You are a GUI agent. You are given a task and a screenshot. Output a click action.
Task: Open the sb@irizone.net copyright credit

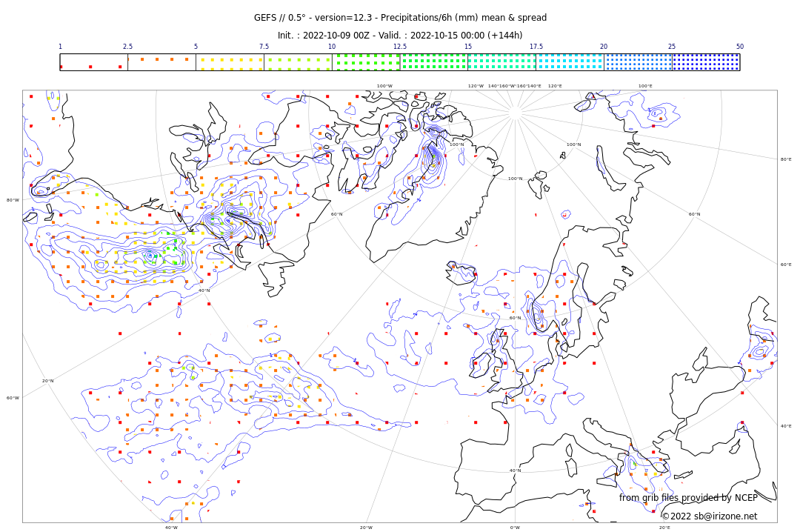click(x=709, y=516)
